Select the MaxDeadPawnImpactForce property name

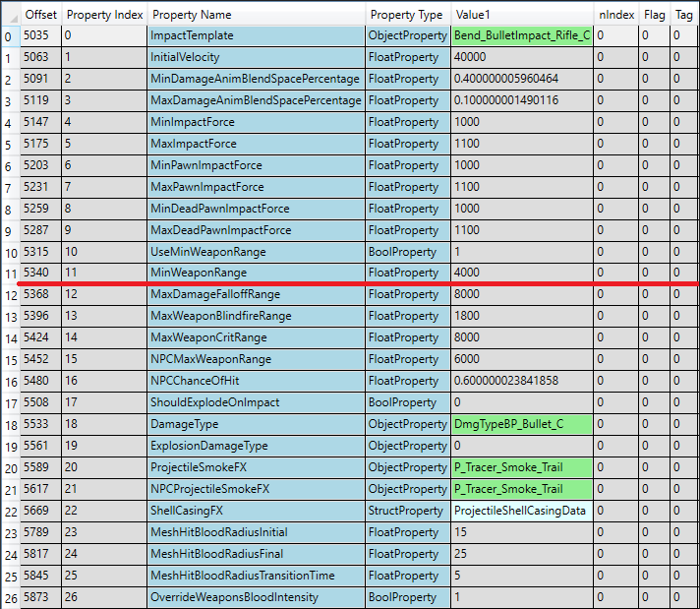click(257, 230)
